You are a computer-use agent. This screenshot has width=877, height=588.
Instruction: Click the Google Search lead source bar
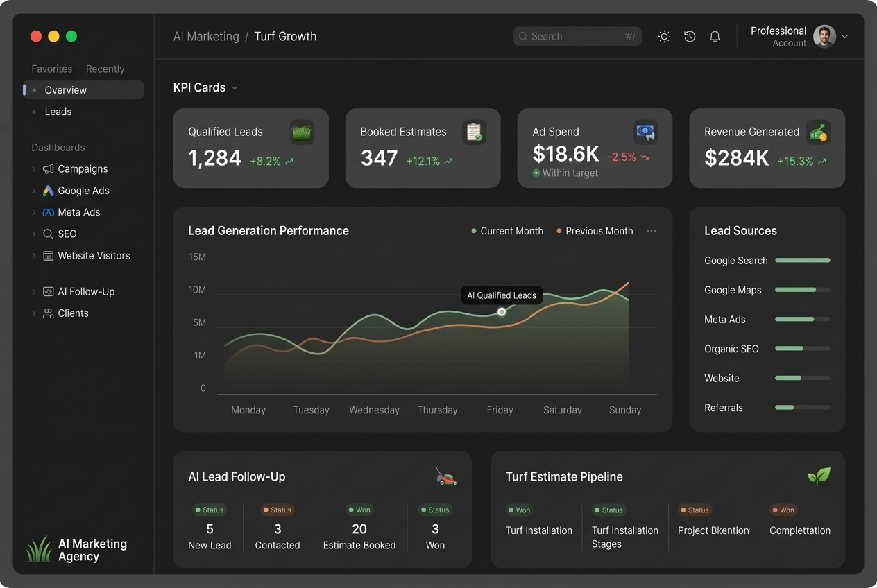click(x=802, y=261)
